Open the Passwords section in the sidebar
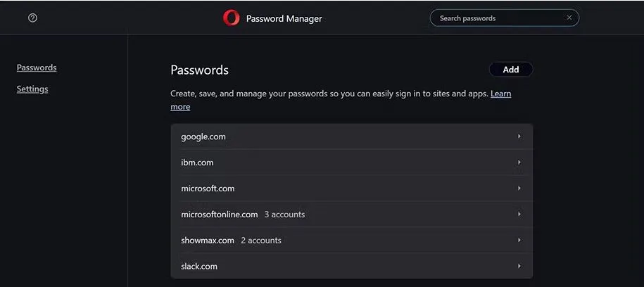The image size is (644, 287). pos(37,68)
